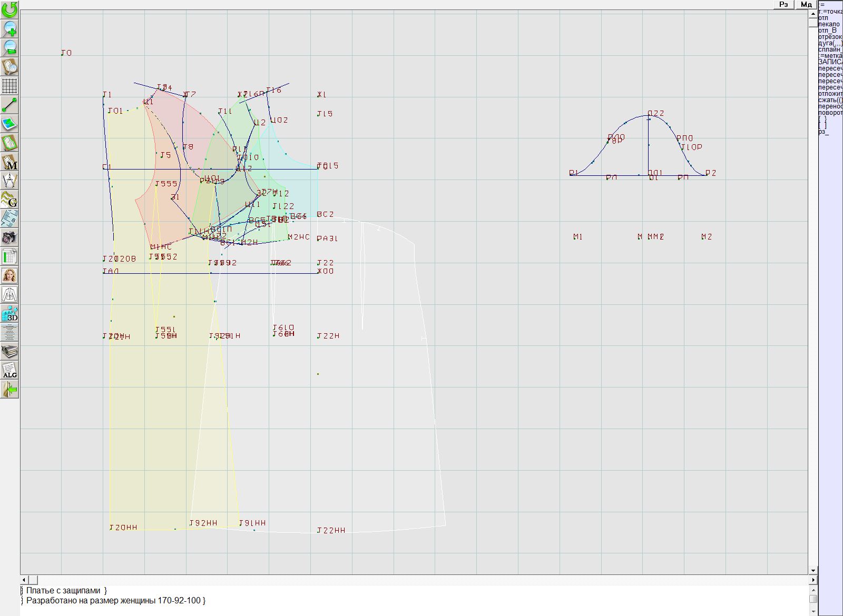Image resolution: width=843 pixels, height=616 pixels.
Task: Open the woman's face portrait icon
Action: point(9,275)
